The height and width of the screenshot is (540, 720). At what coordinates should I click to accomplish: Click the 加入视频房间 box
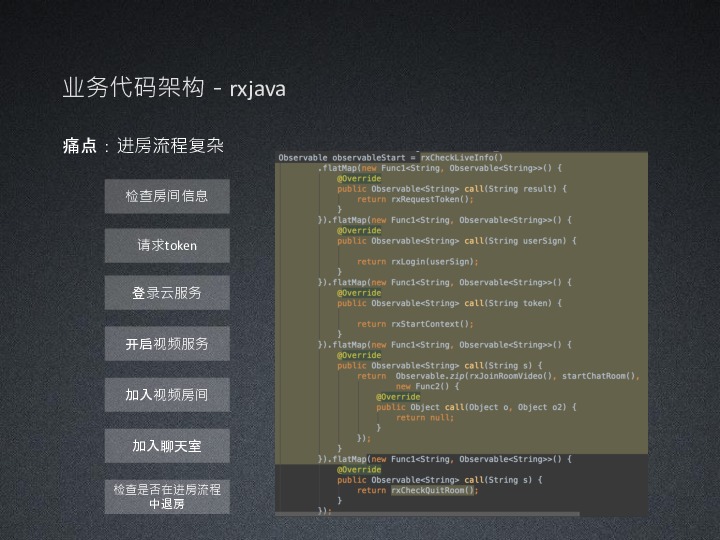[167, 395]
